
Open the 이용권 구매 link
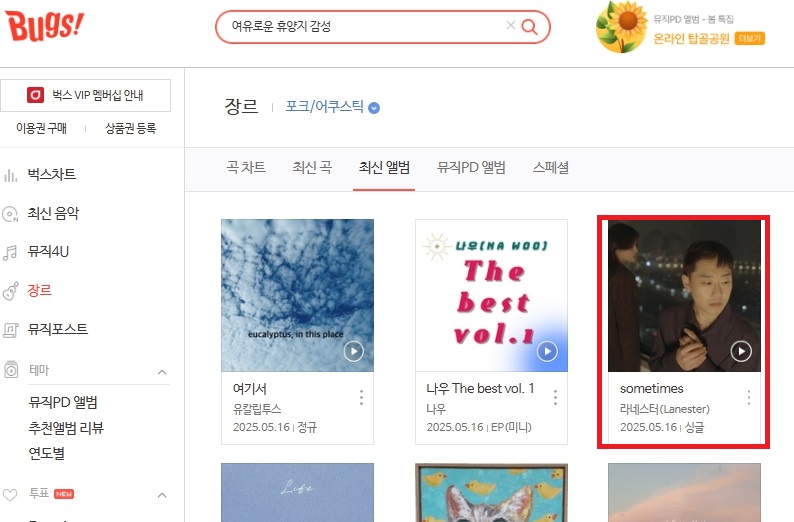[42, 129]
